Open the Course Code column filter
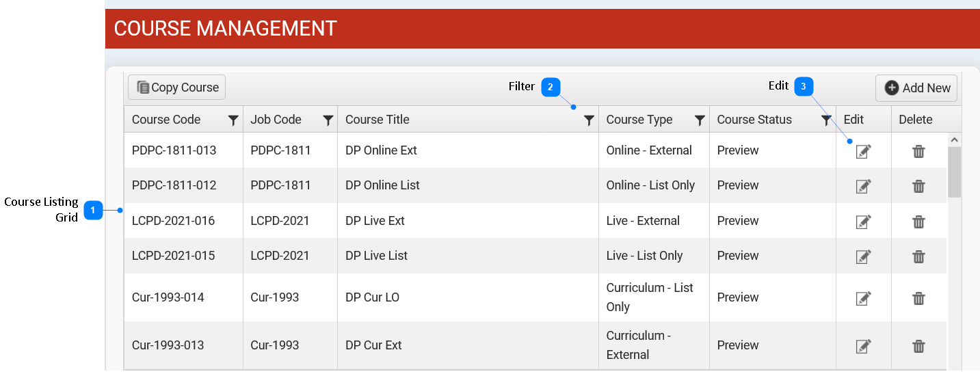 (233, 120)
